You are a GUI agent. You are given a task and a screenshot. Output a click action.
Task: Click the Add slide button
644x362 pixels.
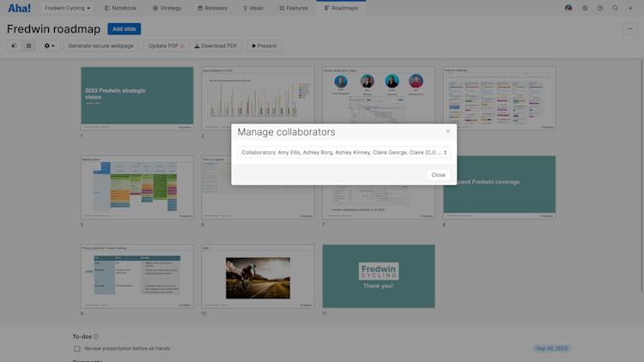pyautogui.click(x=124, y=28)
